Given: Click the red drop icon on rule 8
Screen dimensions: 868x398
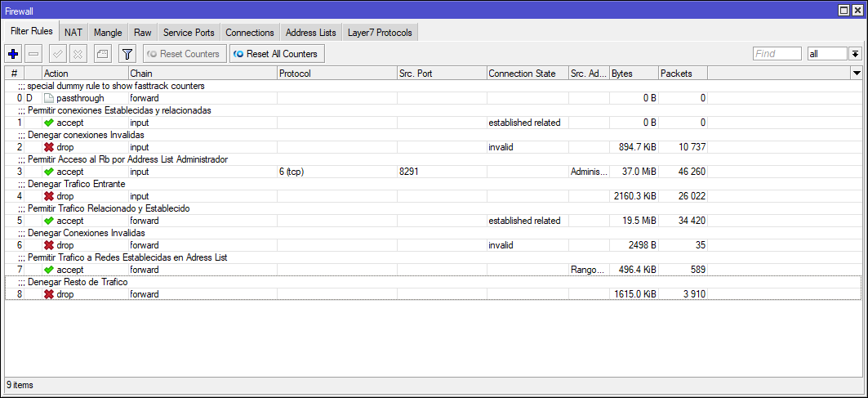Looking at the screenshot, I should [49, 294].
